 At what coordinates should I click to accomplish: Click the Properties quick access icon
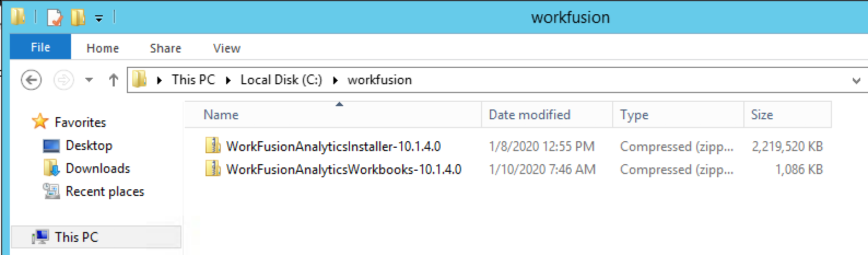point(55,18)
